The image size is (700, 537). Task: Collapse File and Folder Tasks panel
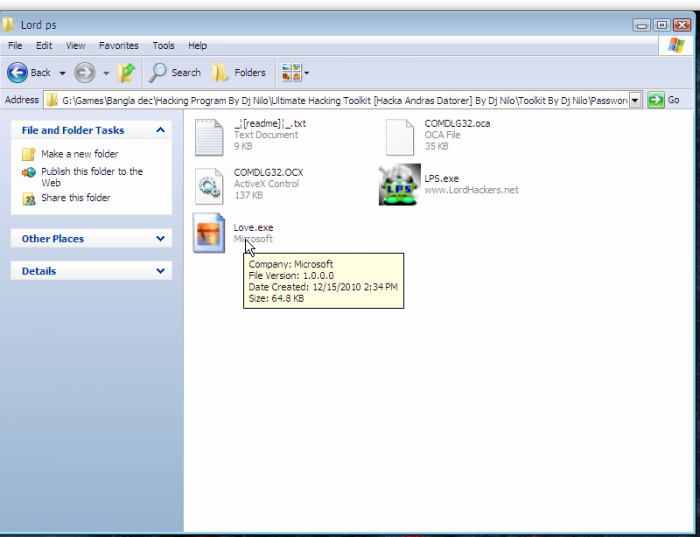pos(160,130)
